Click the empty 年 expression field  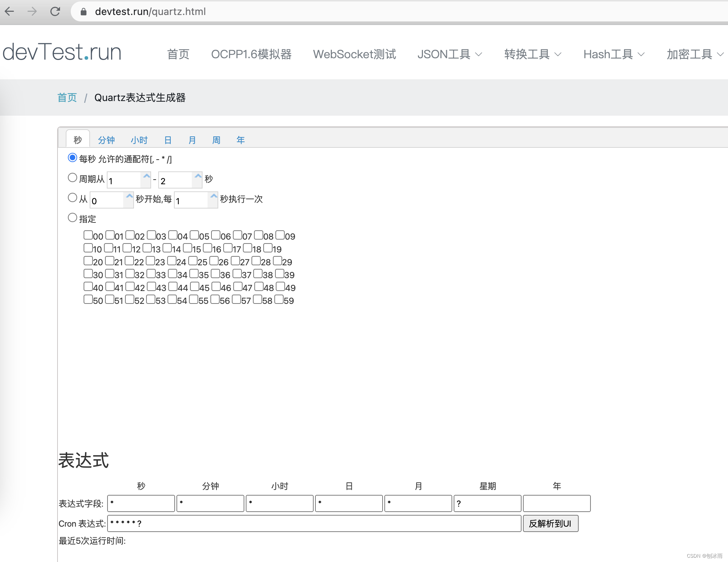tap(557, 503)
